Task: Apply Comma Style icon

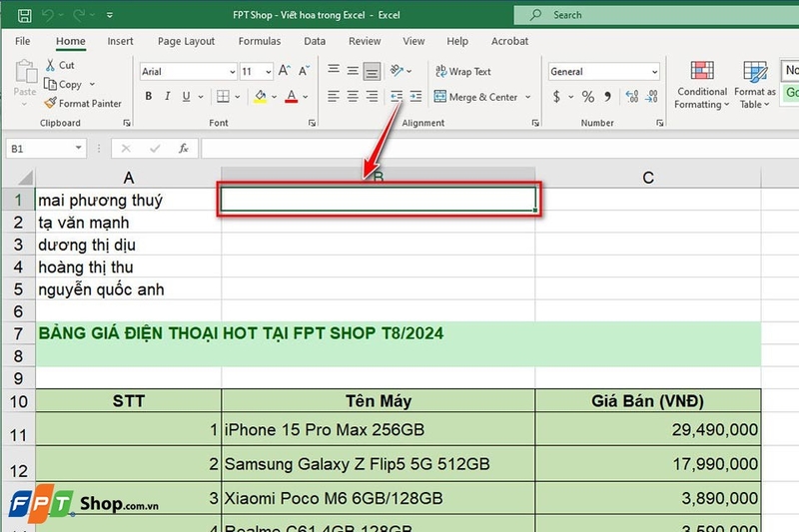Action: point(607,96)
